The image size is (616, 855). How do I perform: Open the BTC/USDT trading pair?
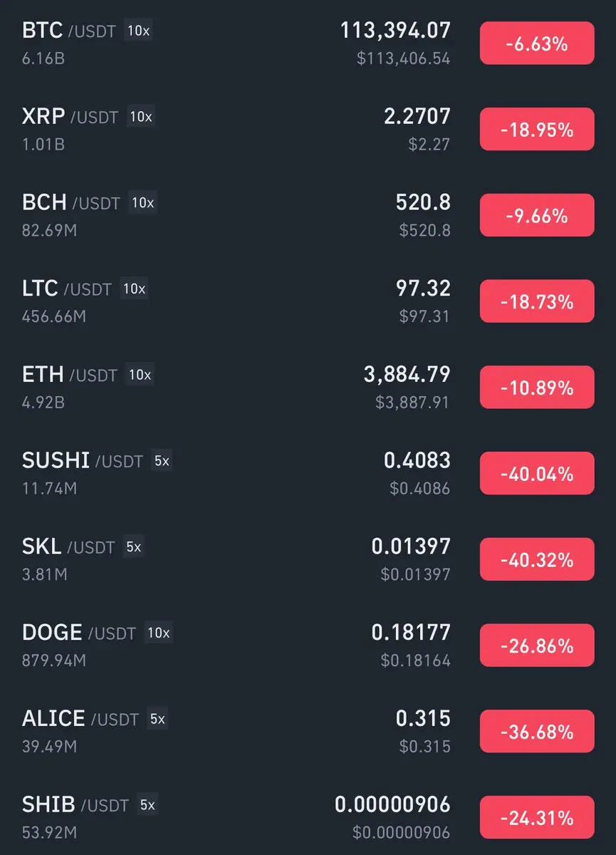coord(69,31)
